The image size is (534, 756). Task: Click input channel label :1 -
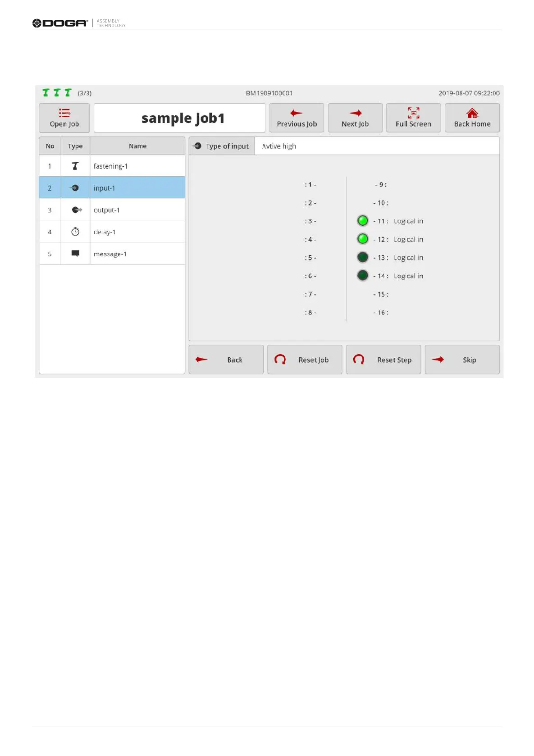[310, 185]
